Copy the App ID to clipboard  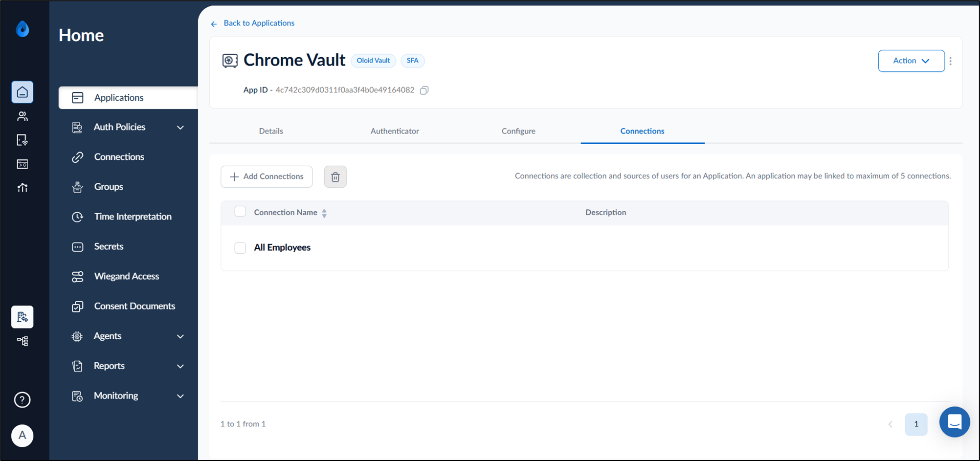[x=424, y=90]
